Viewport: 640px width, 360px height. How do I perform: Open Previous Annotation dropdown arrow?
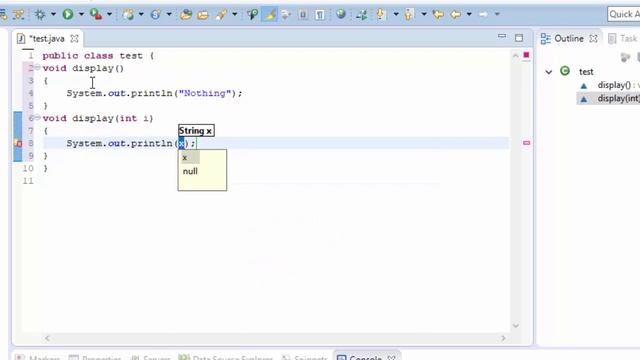point(424,15)
